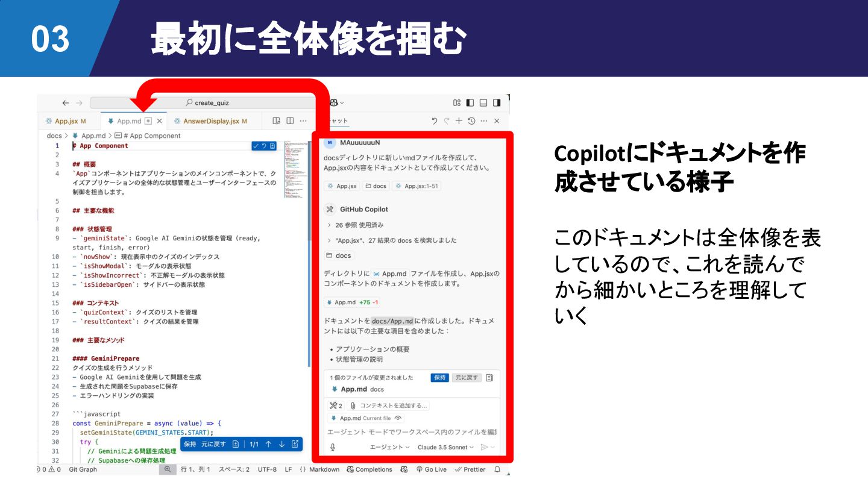This screenshot has width=868, height=488.
Task: Toggle the eye icon on the App.md Current file chip
Action: (x=398, y=418)
